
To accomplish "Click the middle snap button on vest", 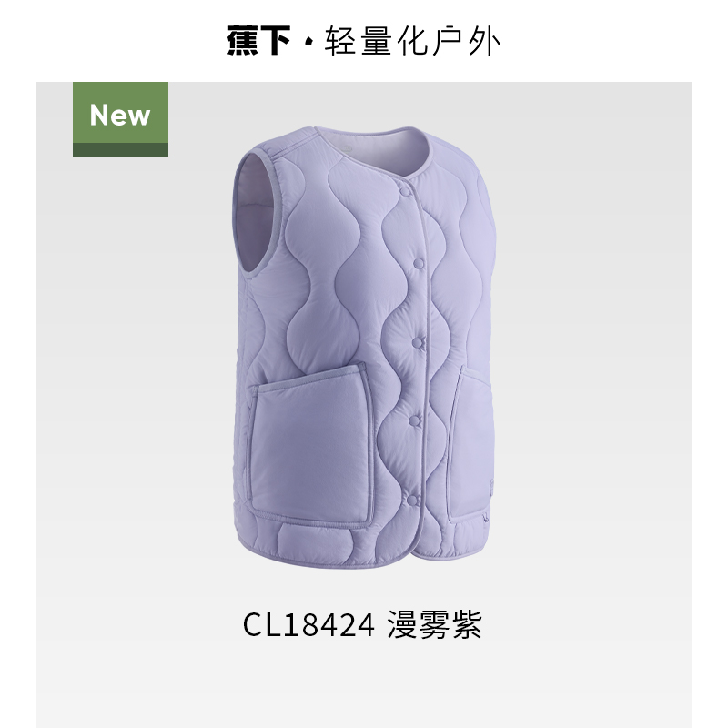I will click(x=419, y=343).
